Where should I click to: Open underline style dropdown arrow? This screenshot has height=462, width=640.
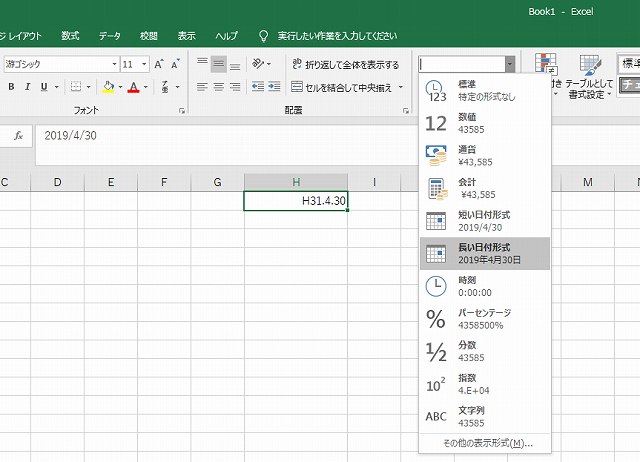(56, 87)
